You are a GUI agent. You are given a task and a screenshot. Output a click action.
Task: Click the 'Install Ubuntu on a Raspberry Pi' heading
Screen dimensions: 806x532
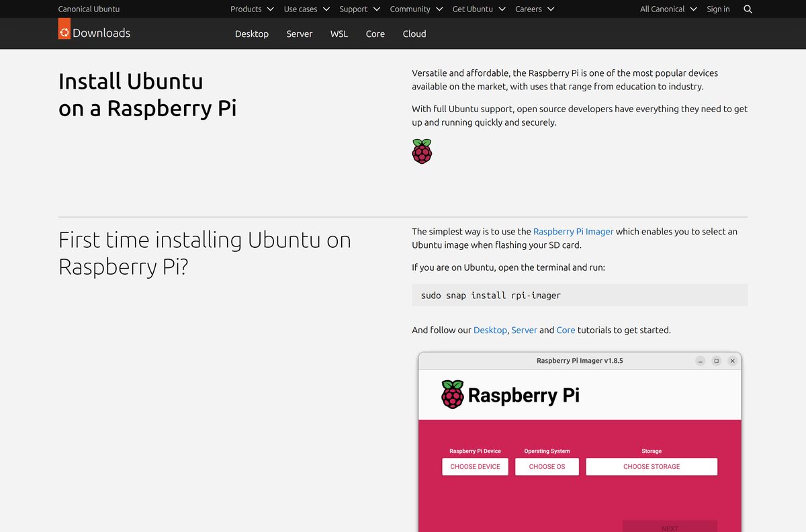click(x=148, y=95)
